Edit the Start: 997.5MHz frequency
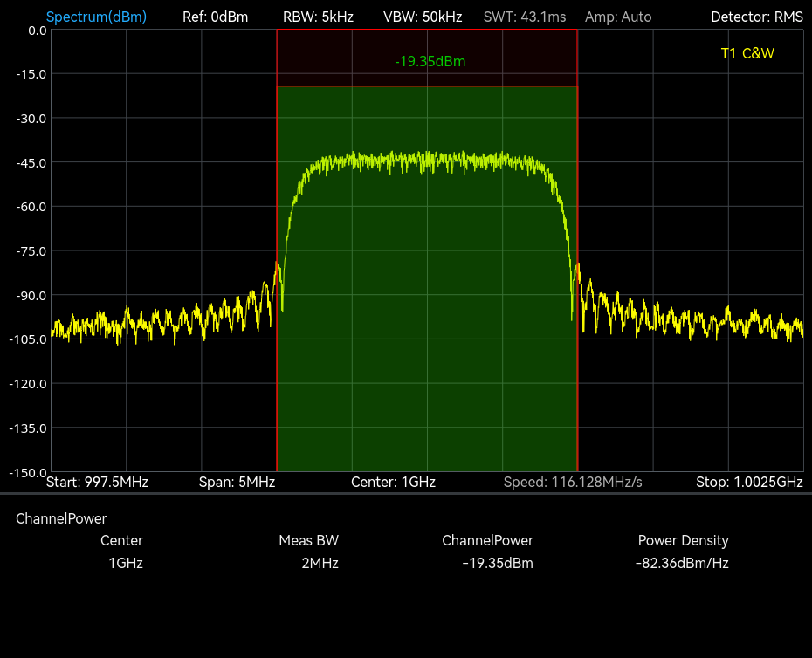812x658 pixels. (98, 482)
